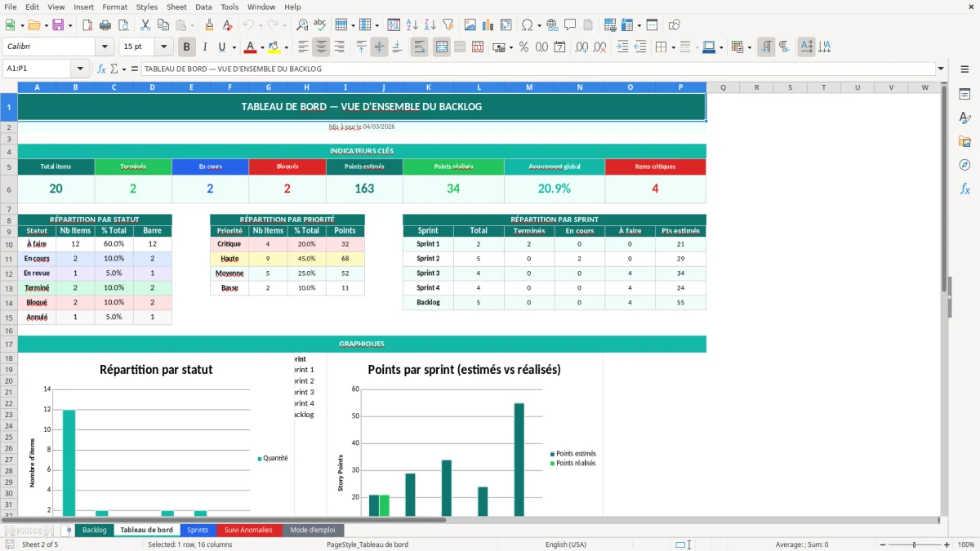Copy selection using the Copy icon
This screenshot has height=551, width=980.
[x=163, y=25]
